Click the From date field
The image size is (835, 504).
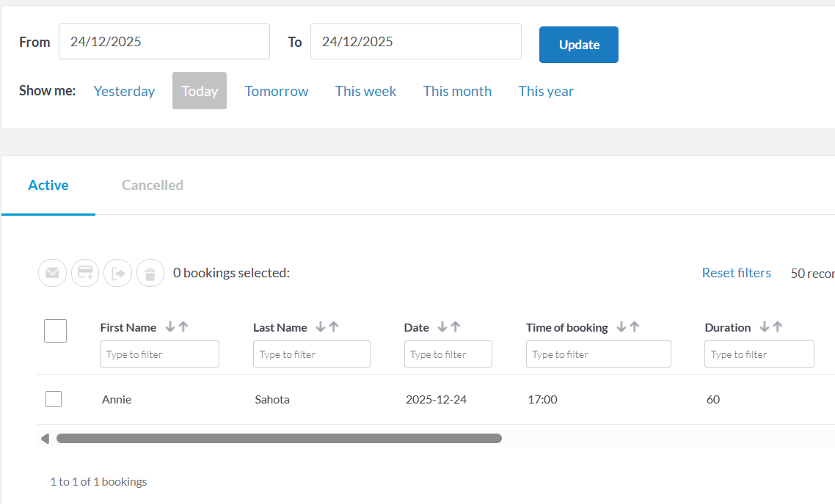(x=164, y=42)
